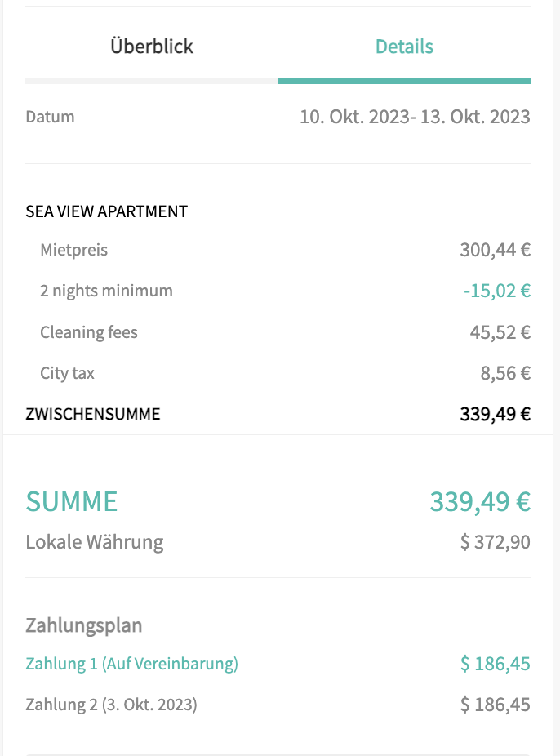This screenshot has width=560, height=756.
Task: Click the Zahlungsplan heading
Action: click(84, 625)
